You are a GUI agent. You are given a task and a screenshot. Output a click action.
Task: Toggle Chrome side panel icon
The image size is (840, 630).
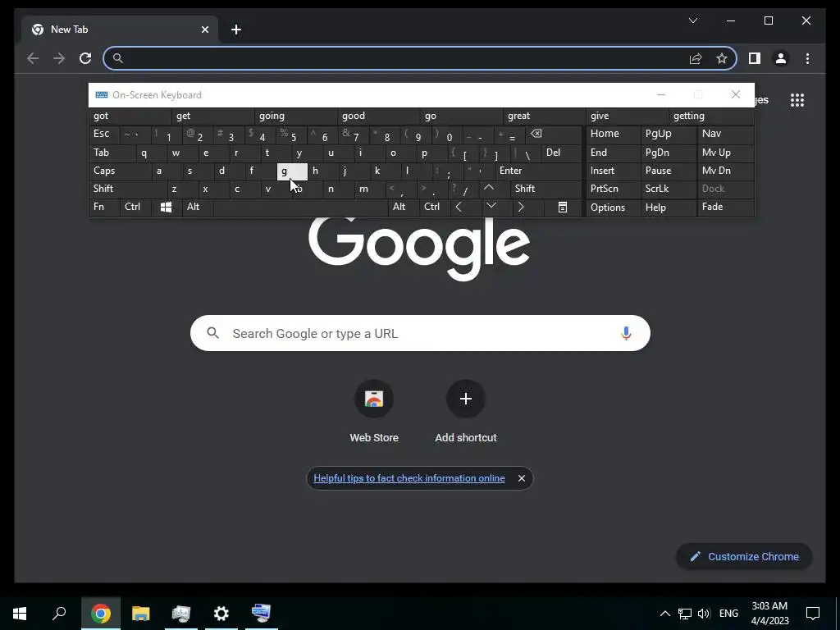click(755, 58)
